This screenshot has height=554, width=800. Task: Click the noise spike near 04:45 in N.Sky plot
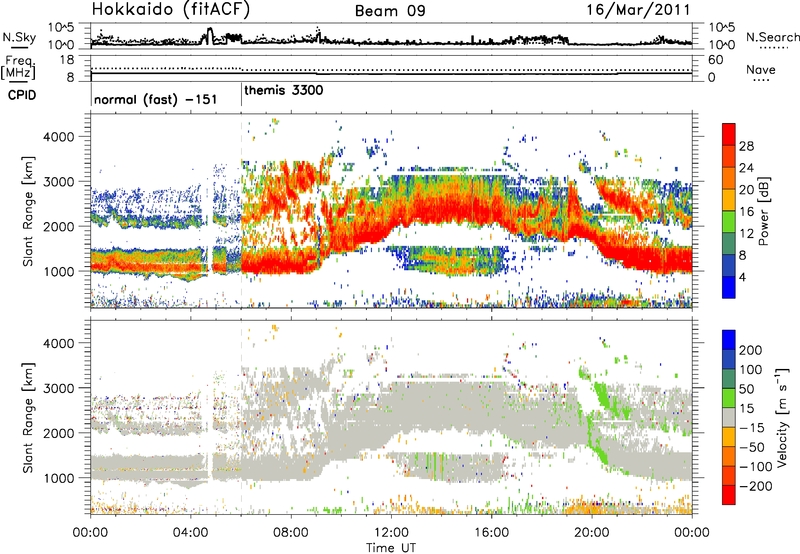[x=209, y=36]
